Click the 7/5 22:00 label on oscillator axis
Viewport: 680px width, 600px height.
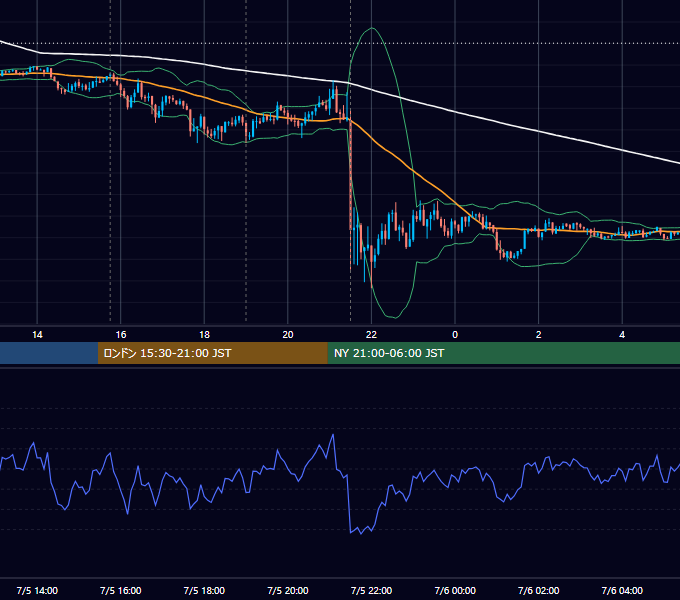pyautogui.click(x=371, y=590)
